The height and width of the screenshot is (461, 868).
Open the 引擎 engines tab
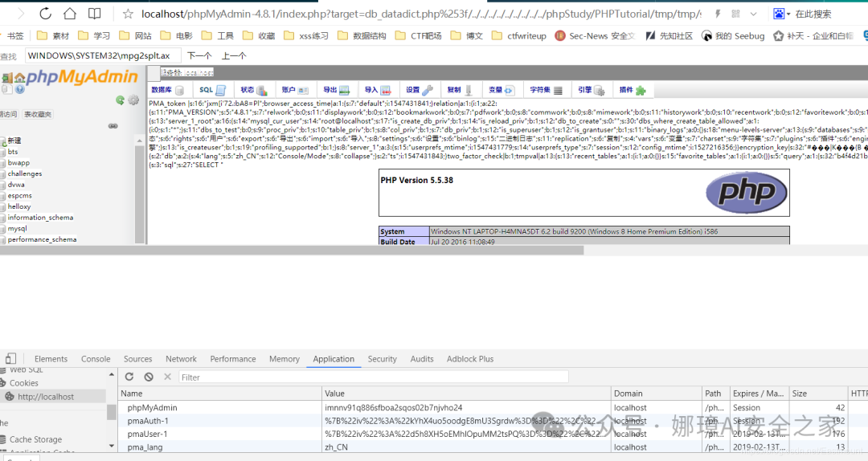pyautogui.click(x=592, y=90)
